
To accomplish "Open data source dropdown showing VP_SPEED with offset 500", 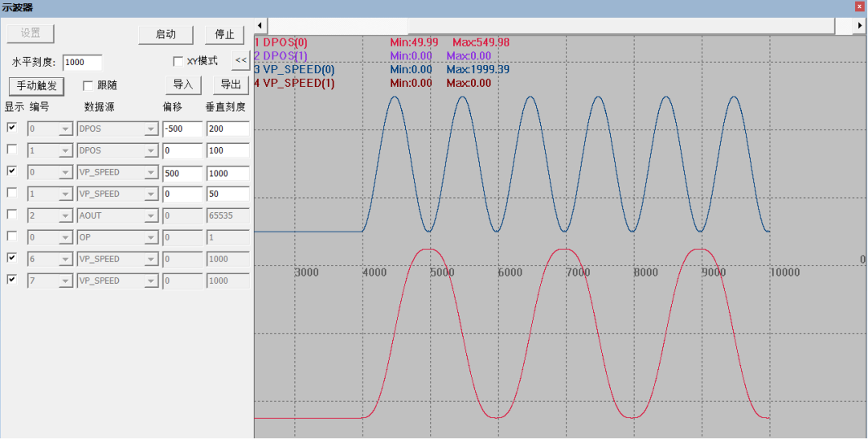I will click(x=151, y=172).
